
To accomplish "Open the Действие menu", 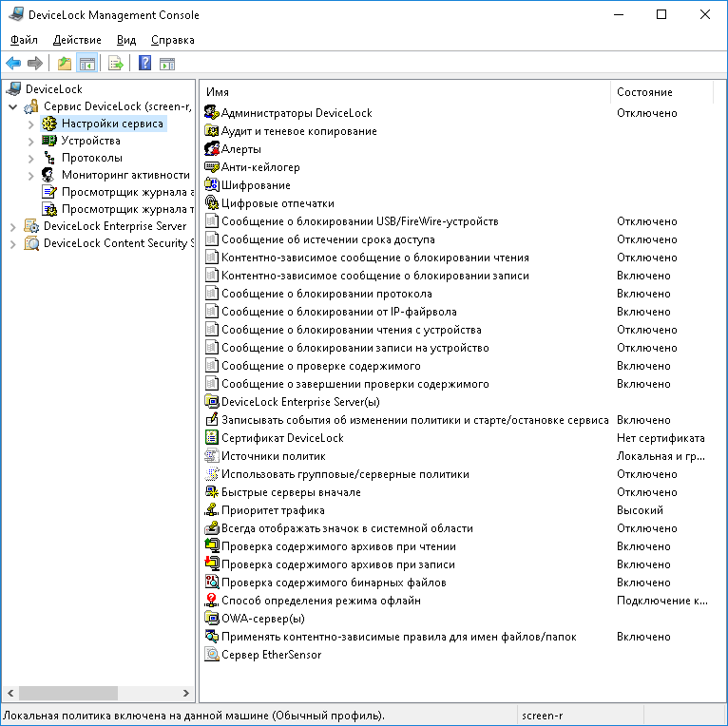I will click(77, 40).
